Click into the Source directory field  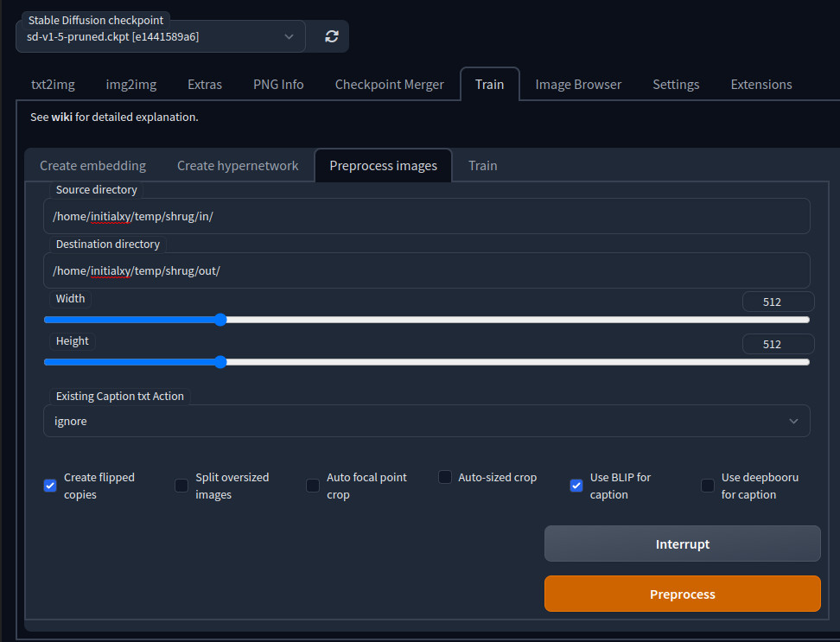pos(426,216)
